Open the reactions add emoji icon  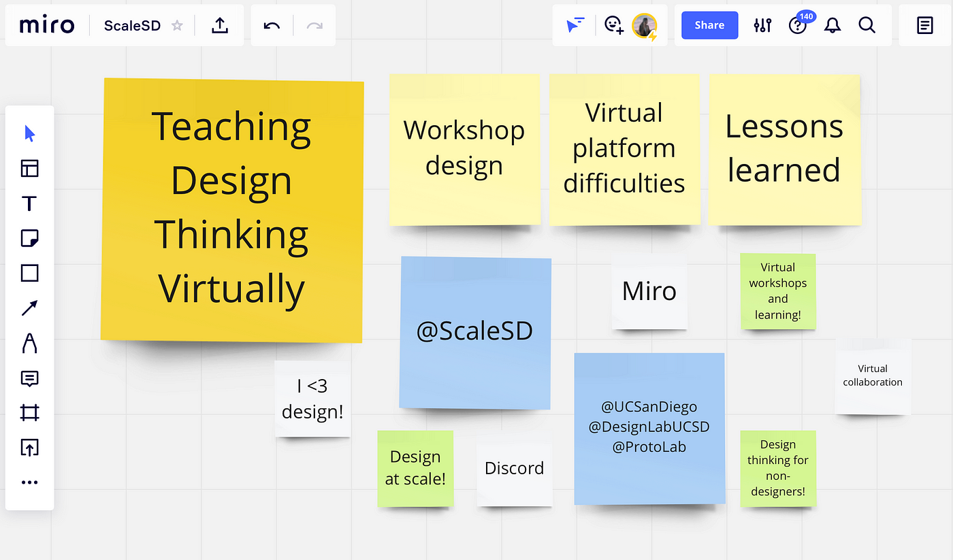coord(614,26)
